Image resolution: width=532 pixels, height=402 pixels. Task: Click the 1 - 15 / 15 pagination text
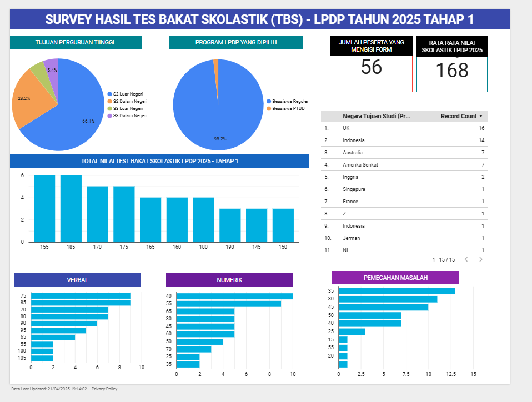coord(444,259)
